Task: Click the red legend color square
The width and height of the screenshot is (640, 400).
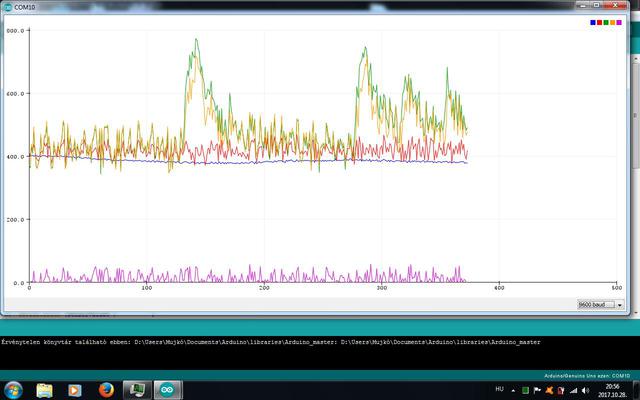Action: pyautogui.click(x=600, y=20)
